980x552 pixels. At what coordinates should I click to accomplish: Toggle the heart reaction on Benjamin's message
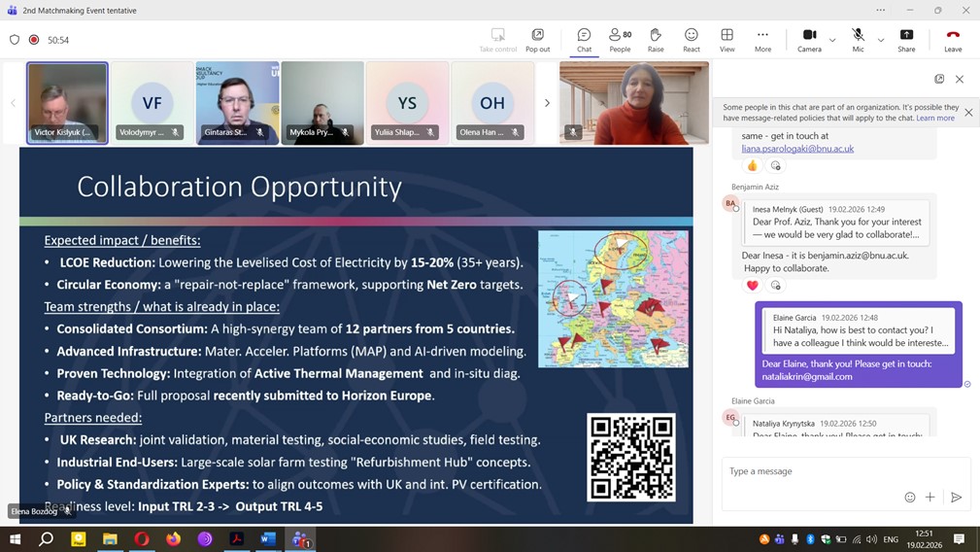pos(752,285)
